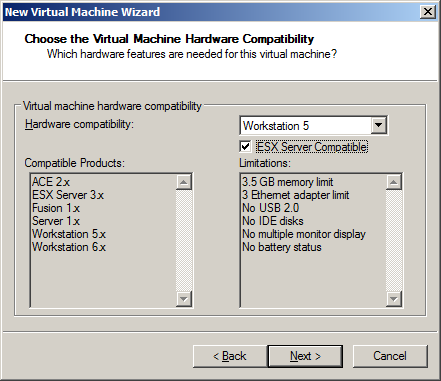Click the No USB 2.0 limitation

click(271, 208)
